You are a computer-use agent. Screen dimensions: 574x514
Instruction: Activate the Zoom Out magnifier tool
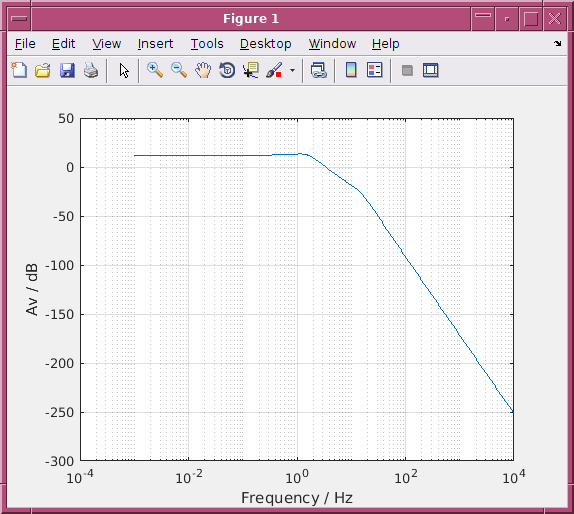tap(179, 70)
